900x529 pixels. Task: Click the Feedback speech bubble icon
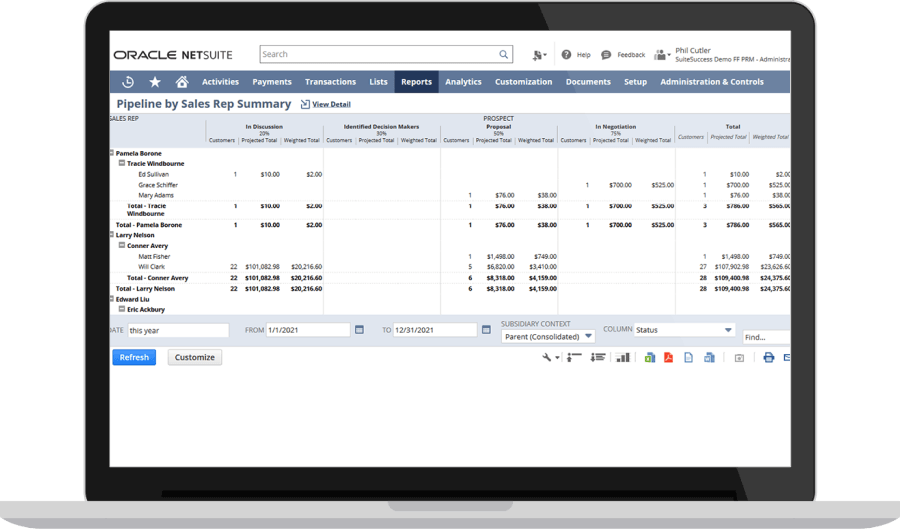coord(606,55)
